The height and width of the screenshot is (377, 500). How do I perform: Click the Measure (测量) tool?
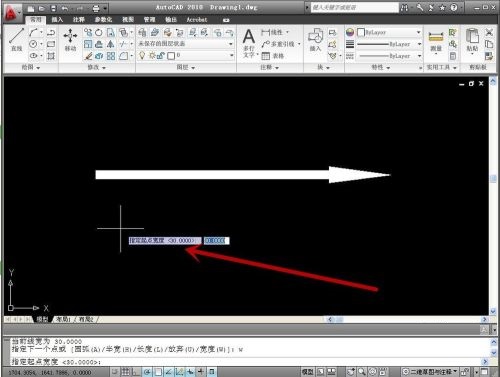tap(436, 41)
